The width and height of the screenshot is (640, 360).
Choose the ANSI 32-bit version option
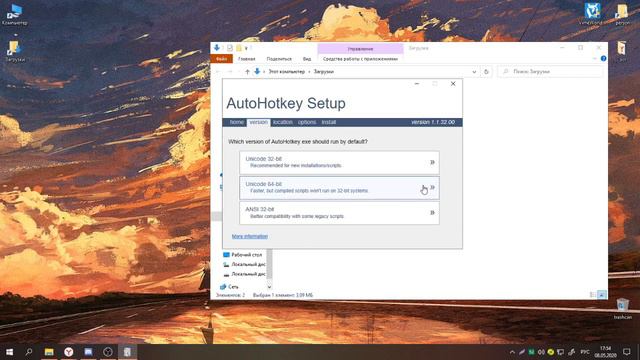339,213
